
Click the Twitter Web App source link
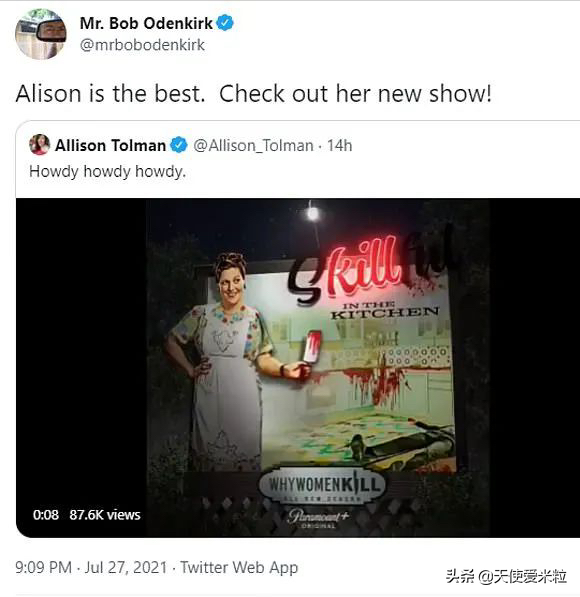coord(239,567)
